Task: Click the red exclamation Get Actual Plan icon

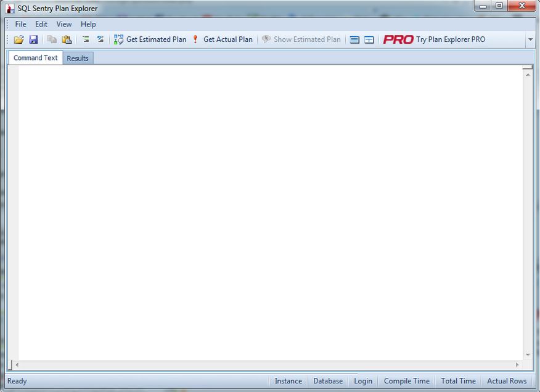Action: (195, 39)
